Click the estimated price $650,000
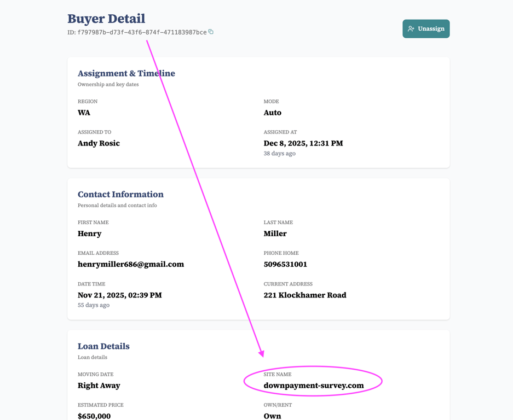513x420 pixels. click(94, 416)
